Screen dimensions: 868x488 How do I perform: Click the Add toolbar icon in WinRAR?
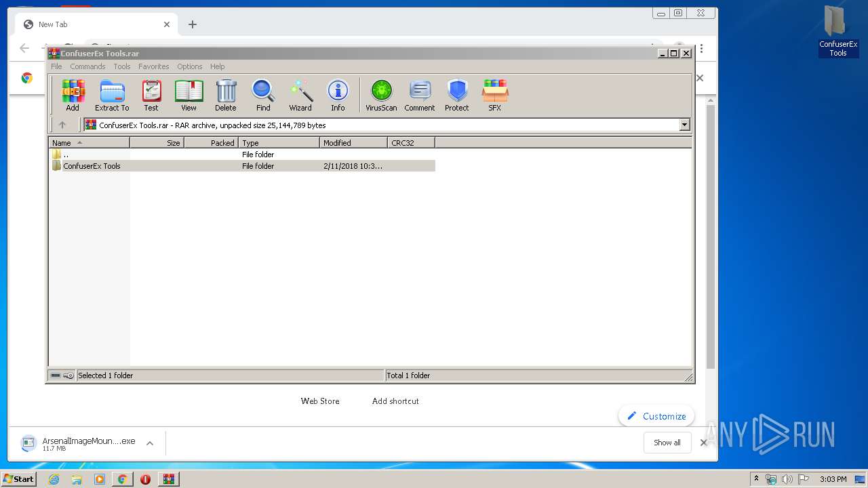click(x=73, y=95)
